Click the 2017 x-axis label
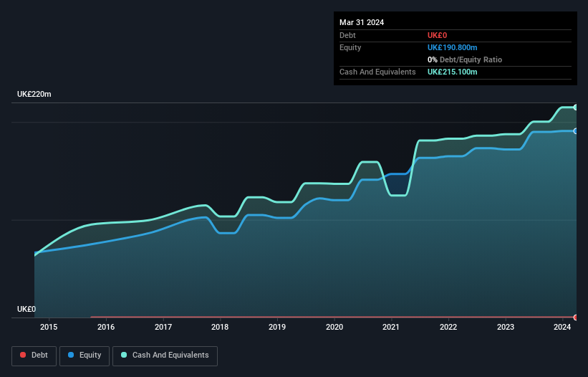Image resolution: width=588 pixels, height=377 pixels. pos(163,327)
